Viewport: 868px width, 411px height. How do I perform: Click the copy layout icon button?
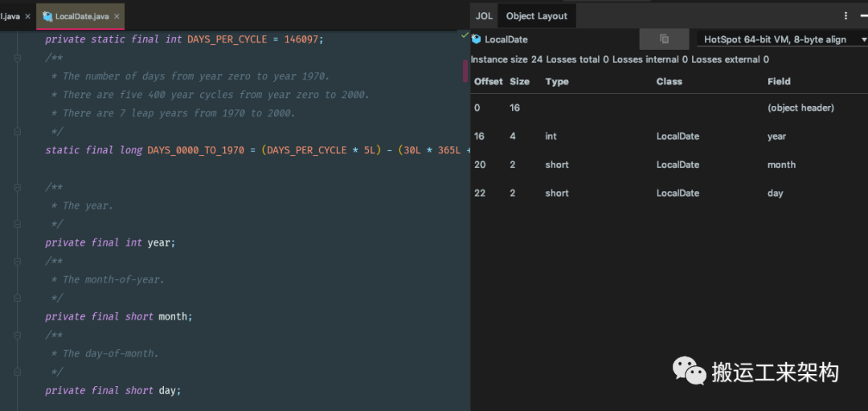pyautogui.click(x=664, y=39)
